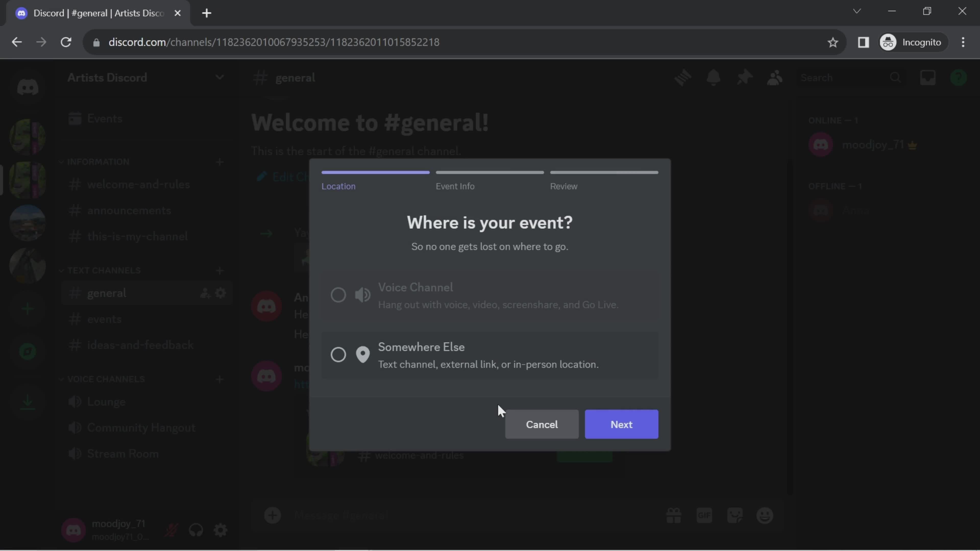Click the Cancel button to dismiss
The width and height of the screenshot is (980, 551).
(542, 424)
